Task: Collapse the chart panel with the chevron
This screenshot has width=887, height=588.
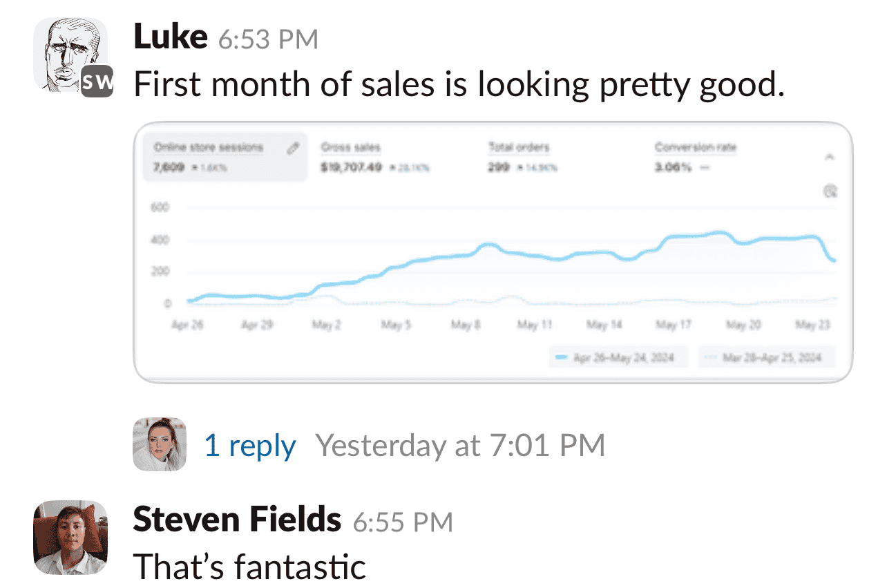Action: pyautogui.click(x=830, y=158)
